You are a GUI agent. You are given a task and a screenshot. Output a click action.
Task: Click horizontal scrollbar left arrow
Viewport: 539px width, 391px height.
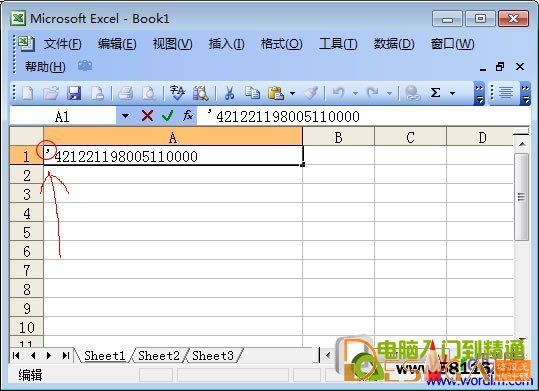click(328, 355)
